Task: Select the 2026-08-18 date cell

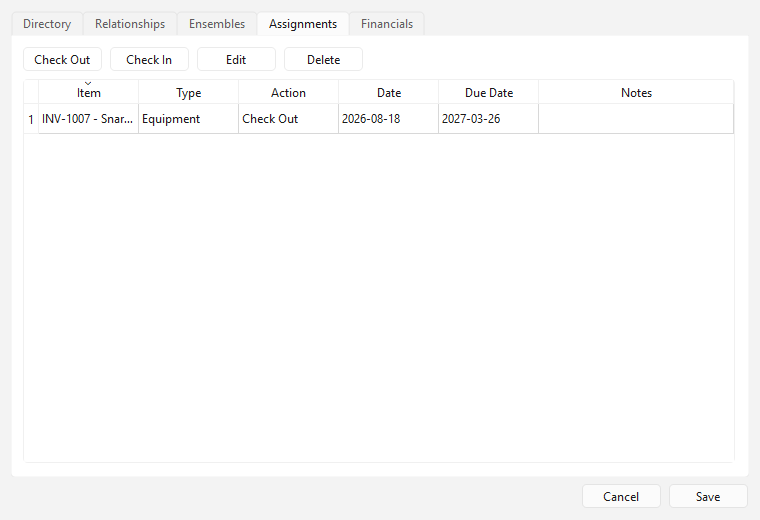Action: click(x=389, y=119)
